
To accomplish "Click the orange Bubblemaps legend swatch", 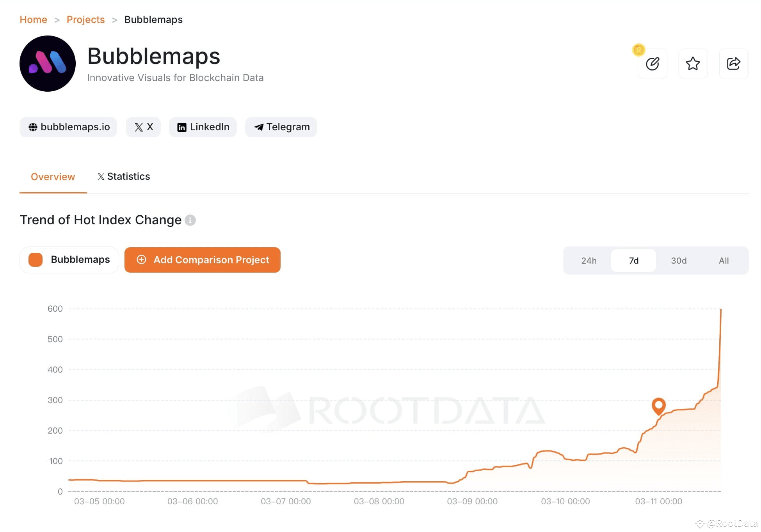I will 35,260.
